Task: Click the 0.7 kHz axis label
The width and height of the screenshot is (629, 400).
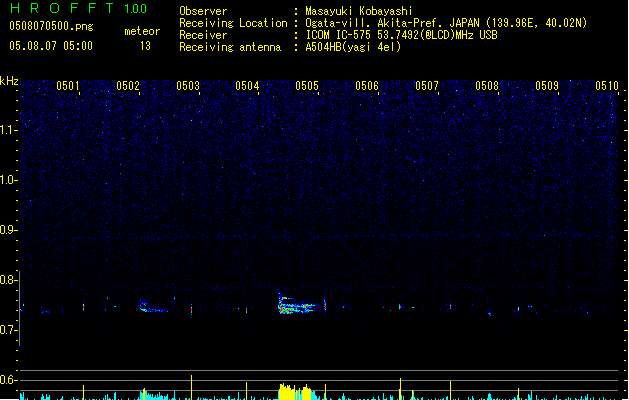Action: click(9, 330)
